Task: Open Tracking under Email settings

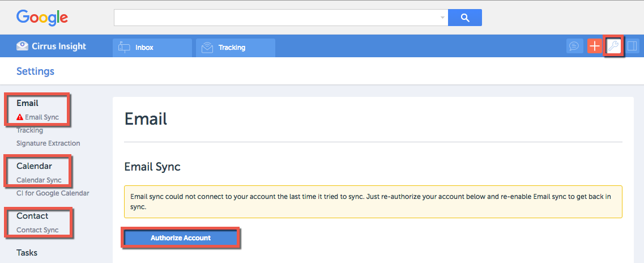Action: tap(29, 130)
